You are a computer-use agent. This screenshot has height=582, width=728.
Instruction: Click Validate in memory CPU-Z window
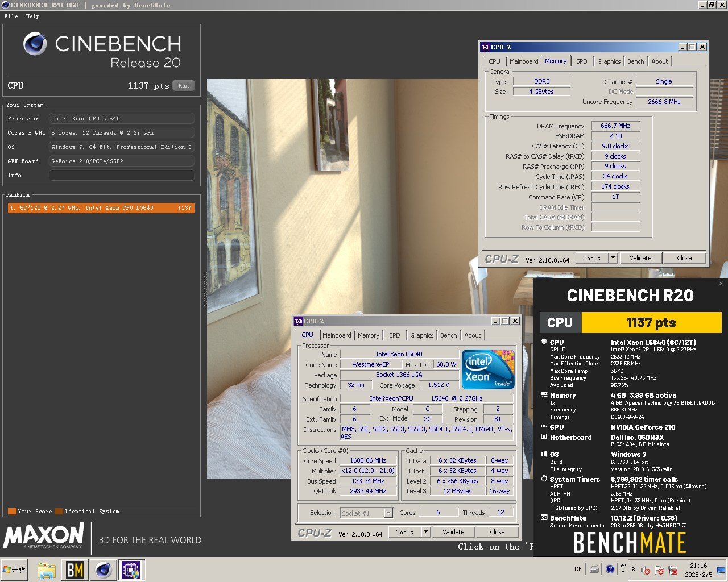coord(640,258)
